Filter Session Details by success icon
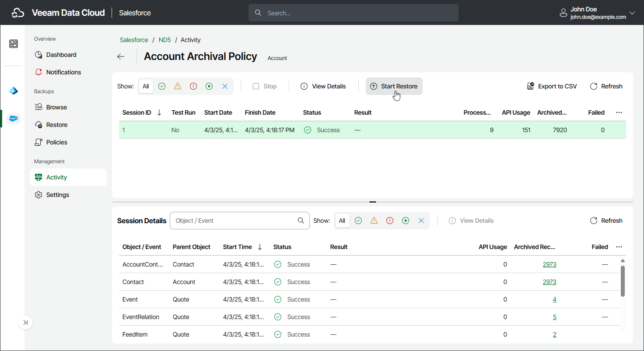This screenshot has width=644, height=351. coord(358,221)
